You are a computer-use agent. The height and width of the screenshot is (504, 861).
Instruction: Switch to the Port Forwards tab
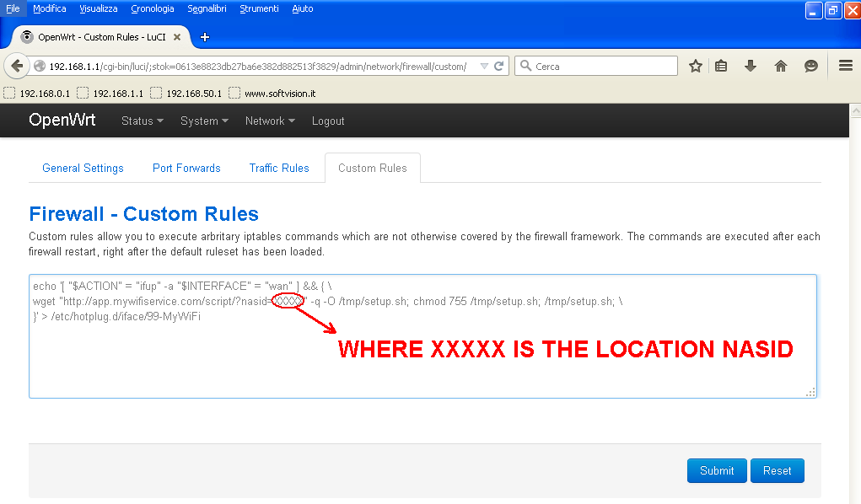[186, 168]
